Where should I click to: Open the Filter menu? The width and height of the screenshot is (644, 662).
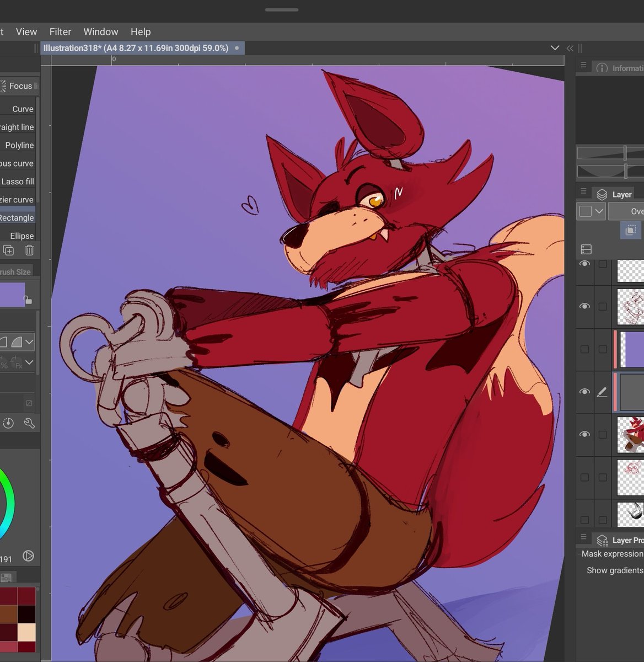point(60,31)
